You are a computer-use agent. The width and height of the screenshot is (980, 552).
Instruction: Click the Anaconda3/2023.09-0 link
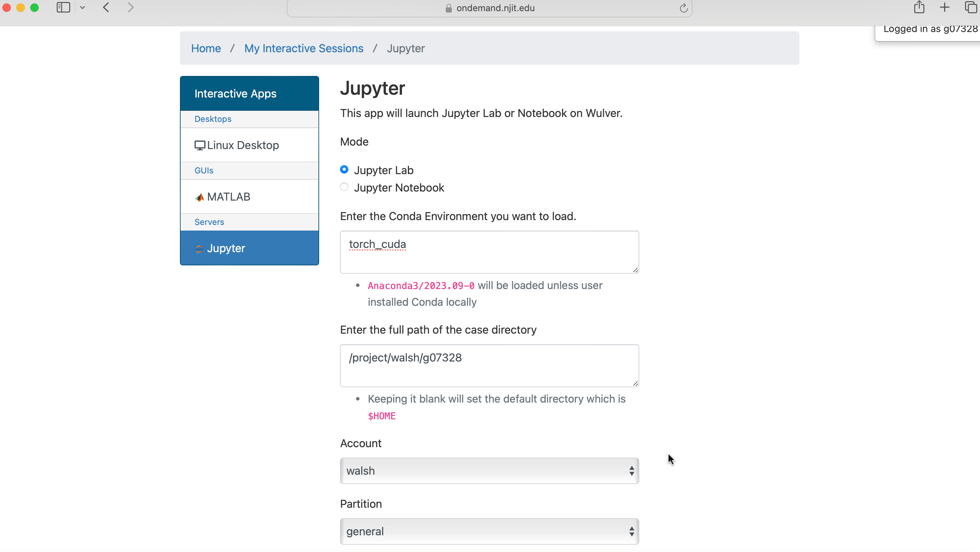click(421, 286)
